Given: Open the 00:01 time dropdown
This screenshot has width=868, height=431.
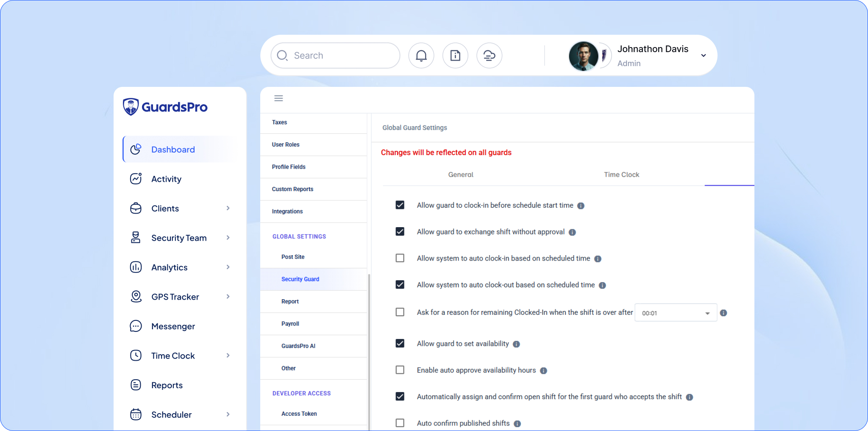Looking at the screenshot, I should pyautogui.click(x=676, y=313).
